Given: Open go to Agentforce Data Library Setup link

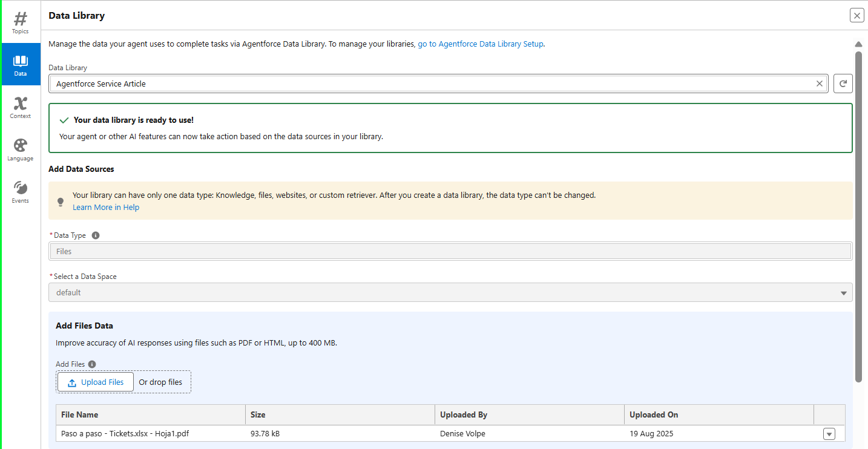Looking at the screenshot, I should [x=481, y=44].
